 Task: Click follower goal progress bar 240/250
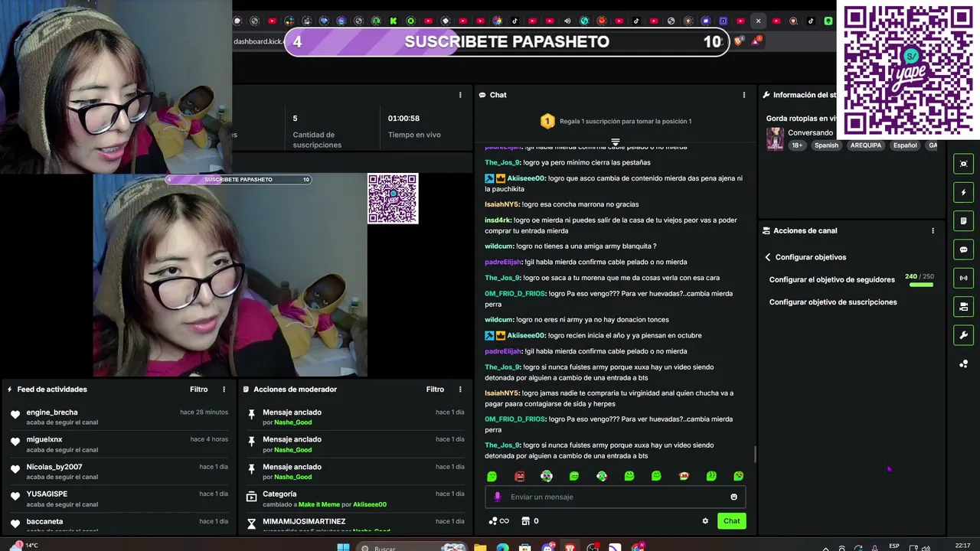coord(921,285)
